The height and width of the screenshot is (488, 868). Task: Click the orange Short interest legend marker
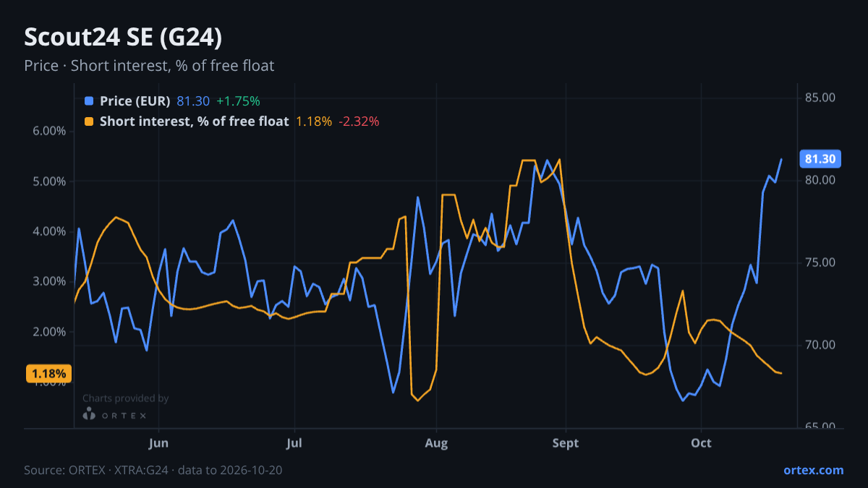(x=89, y=121)
